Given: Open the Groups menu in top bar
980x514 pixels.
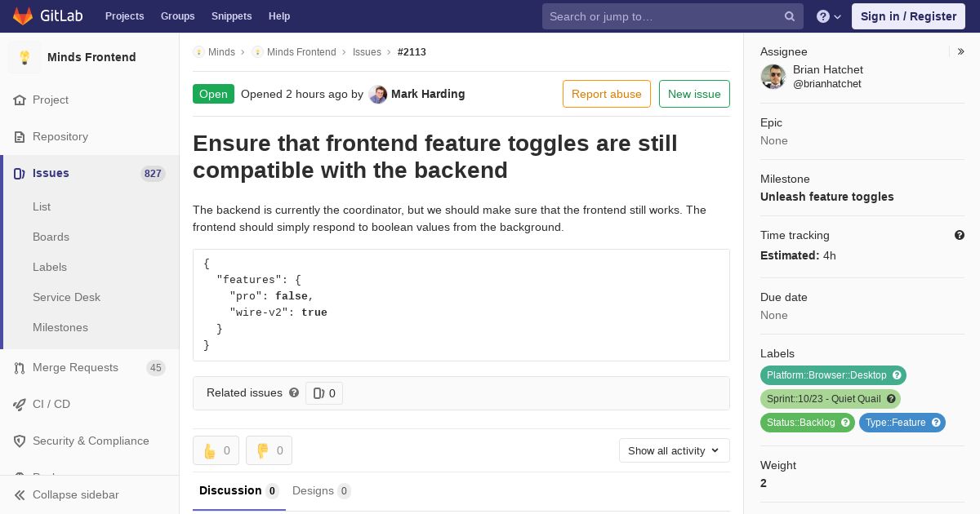Looking at the screenshot, I should tap(177, 16).
